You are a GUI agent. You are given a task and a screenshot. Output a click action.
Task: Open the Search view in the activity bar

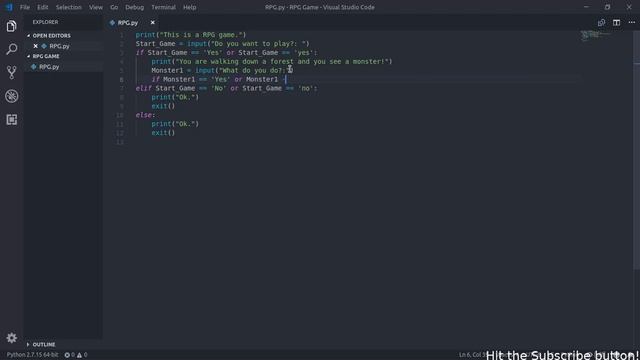click(11, 49)
